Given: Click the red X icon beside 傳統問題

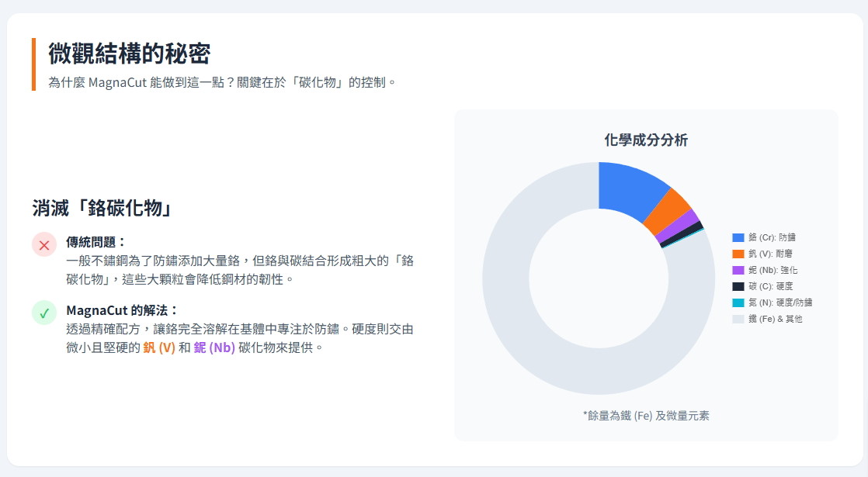Looking at the screenshot, I should click(x=44, y=245).
